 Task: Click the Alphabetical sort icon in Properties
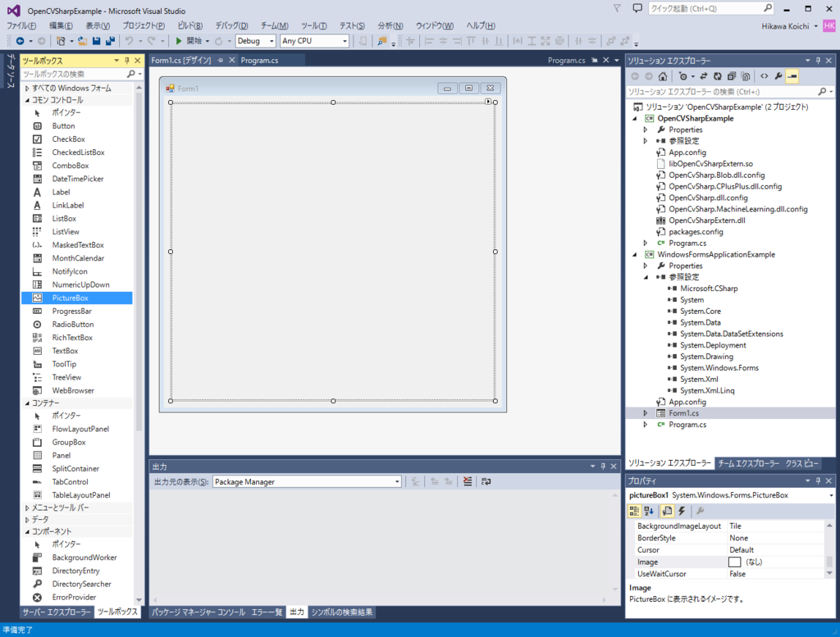(x=649, y=511)
